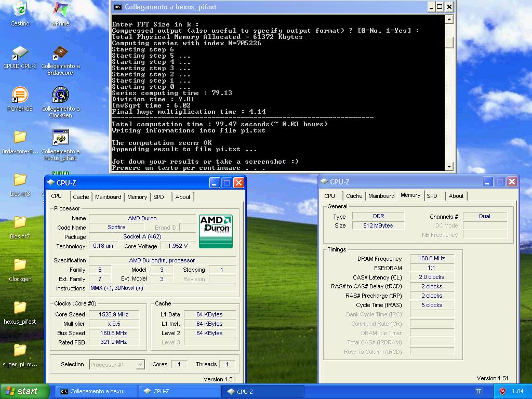This screenshot has height=399, width=532.
Task: Click console scrollbar up arrow
Action: click(449, 19)
